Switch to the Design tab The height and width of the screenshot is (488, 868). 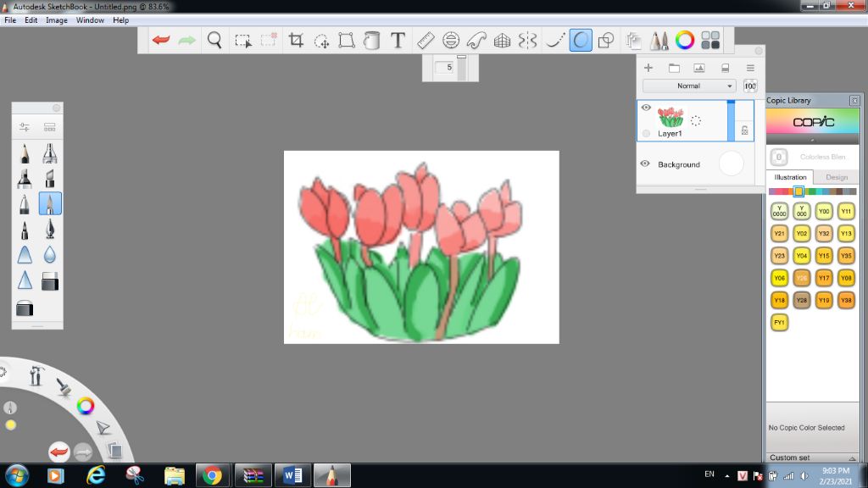point(837,177)
